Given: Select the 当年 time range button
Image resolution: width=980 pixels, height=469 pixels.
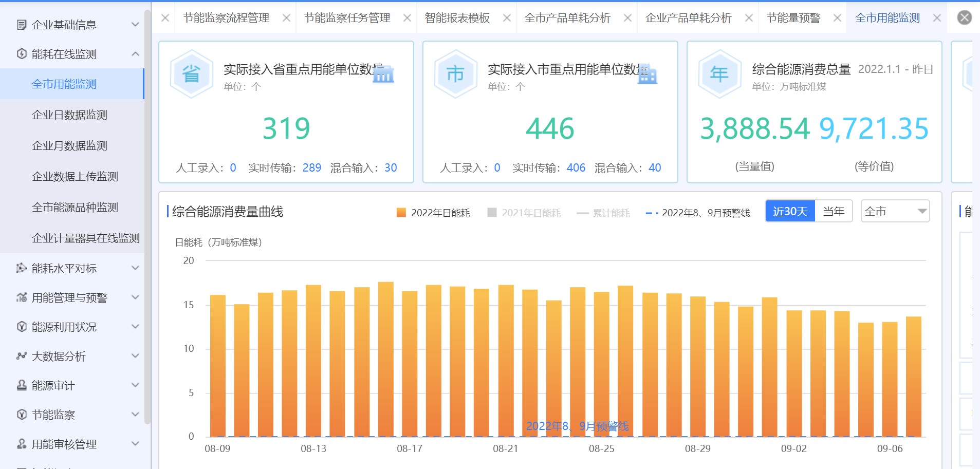Looking at the screenshot, I should pos(833,211).
